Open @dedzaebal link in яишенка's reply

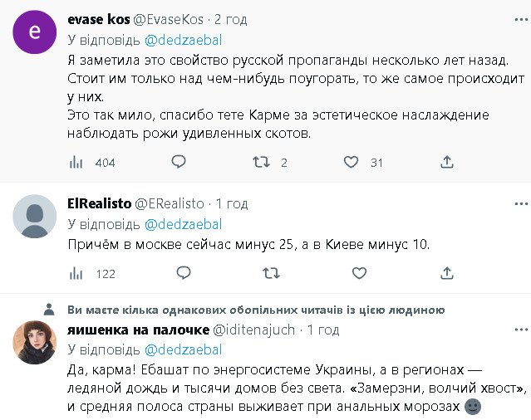click(184, 349)
